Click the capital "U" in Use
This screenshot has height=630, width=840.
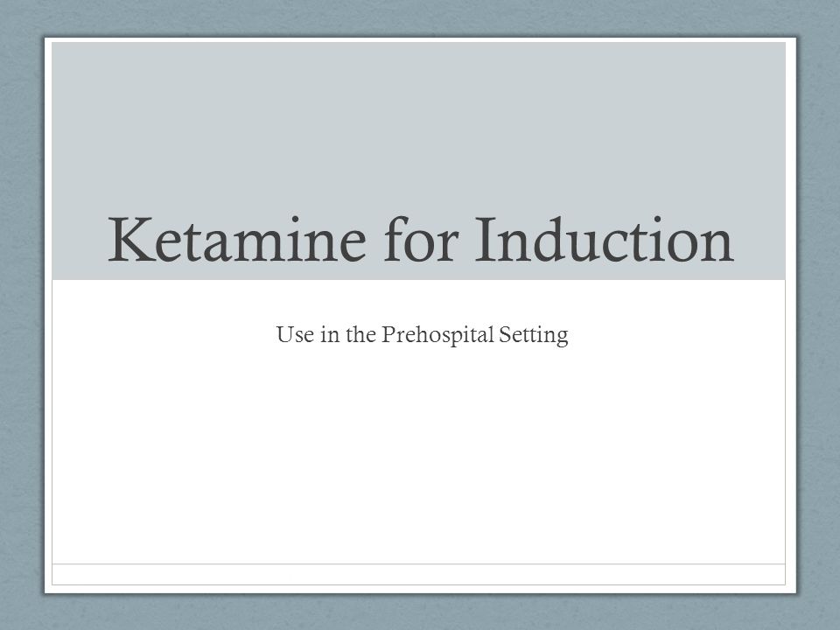[x=284, y=334]
